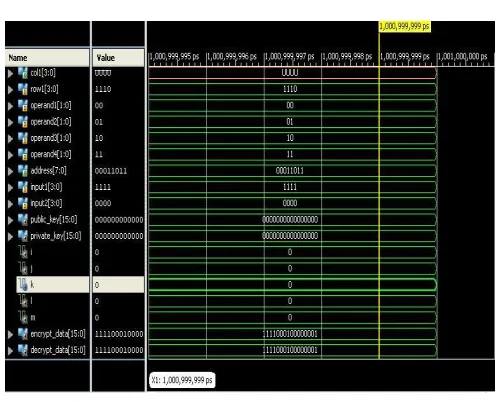Expand the input2[3:0] bus
The image size is (498, 402).
point(11,204)
